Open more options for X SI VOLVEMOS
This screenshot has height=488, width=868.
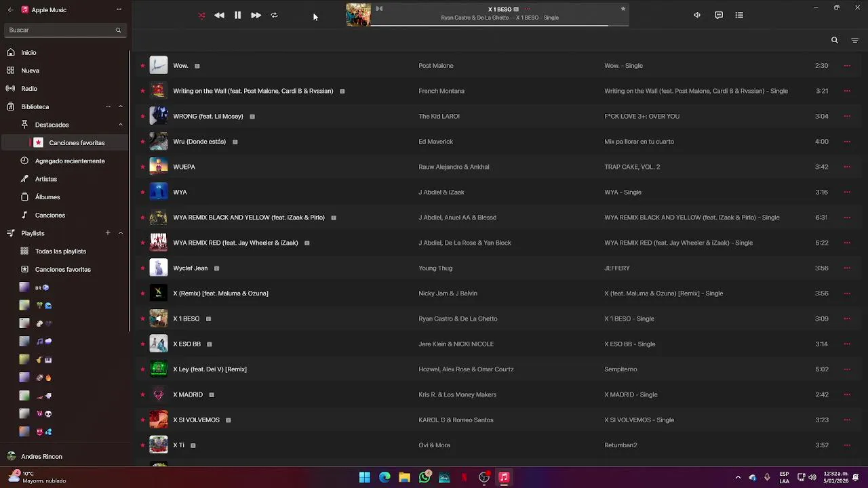coord(847,420)
